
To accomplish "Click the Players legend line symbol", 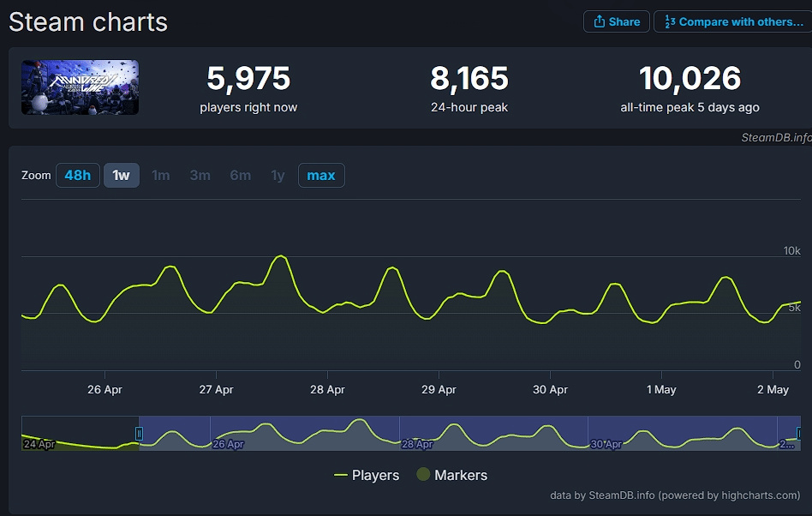I will 341,475.
